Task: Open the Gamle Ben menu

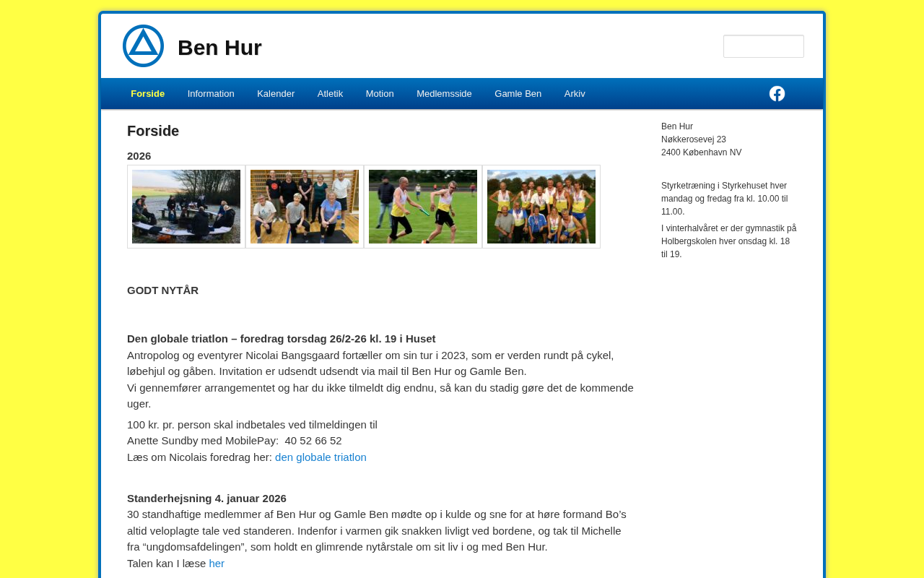Action: (518, 94)
